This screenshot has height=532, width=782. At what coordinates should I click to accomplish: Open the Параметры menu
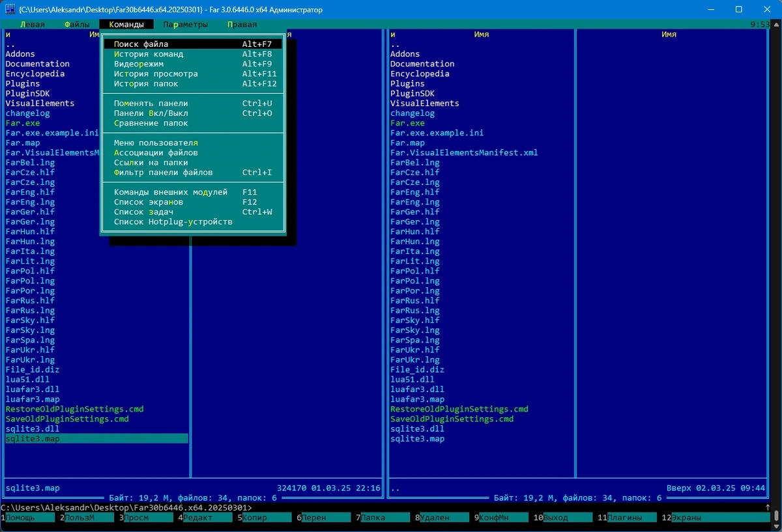click(186, 25)
